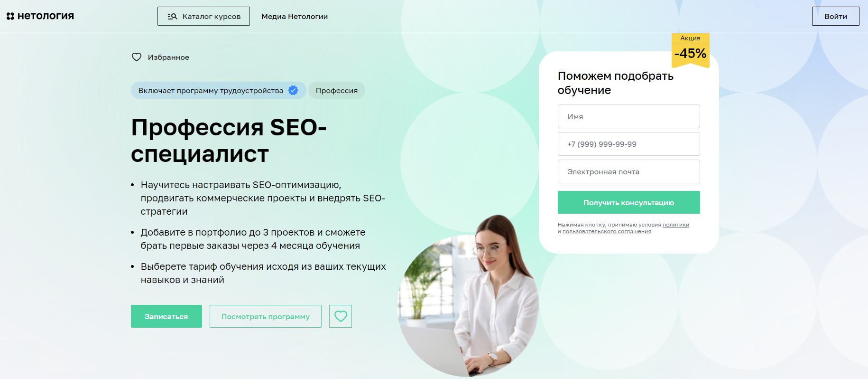
Task: Click Посмотреть программу button
Action: [x=266, y=316]
